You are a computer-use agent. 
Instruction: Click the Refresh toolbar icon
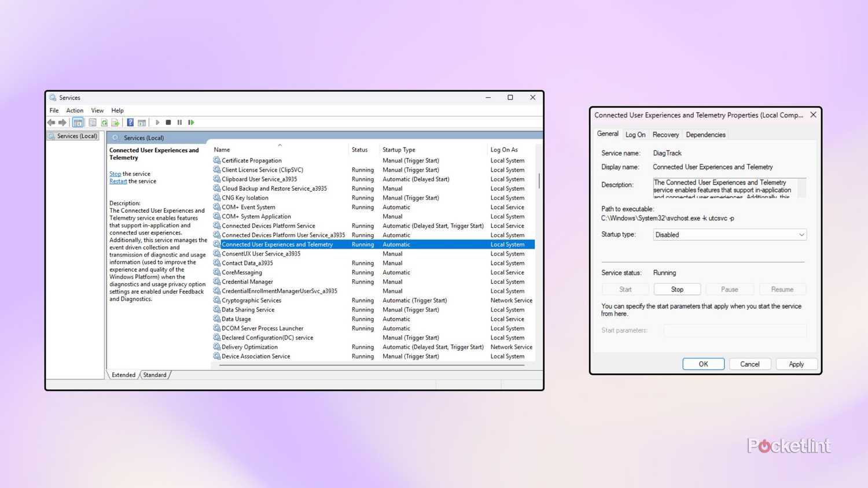(x=104, y=122)
